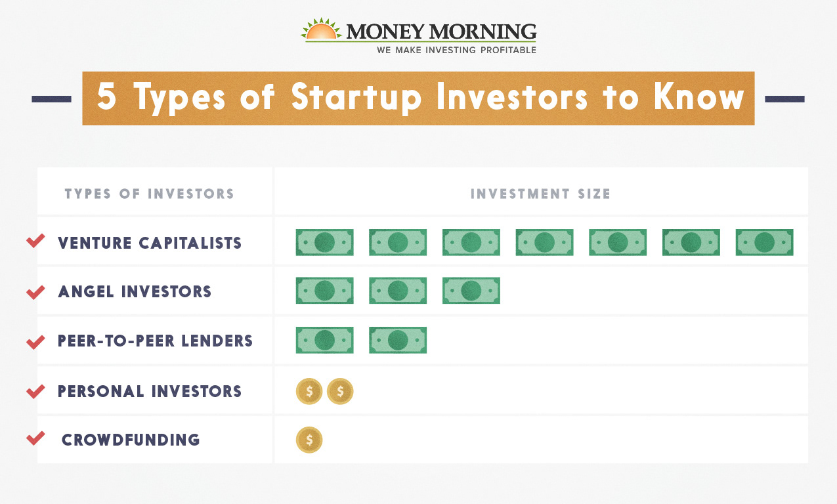Click the red checkmark beside Angel Investors
The width and height of the screenshot is (837, 504).
coord(35,291)
